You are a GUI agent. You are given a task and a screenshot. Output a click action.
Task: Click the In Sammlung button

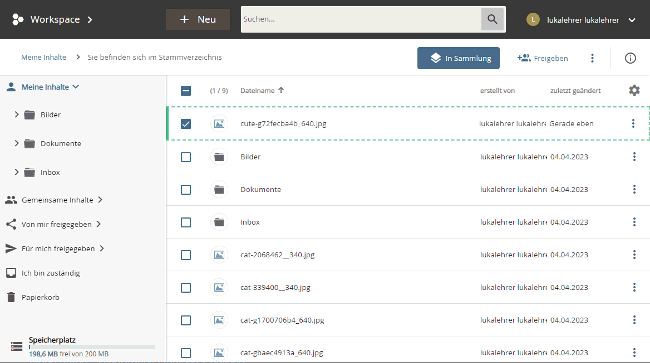click(458, 58)
